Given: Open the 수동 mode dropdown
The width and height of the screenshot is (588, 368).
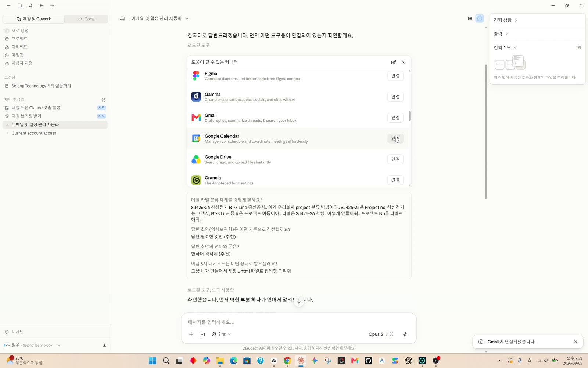Looking at the screenshot, I should [x=221, y=334].
